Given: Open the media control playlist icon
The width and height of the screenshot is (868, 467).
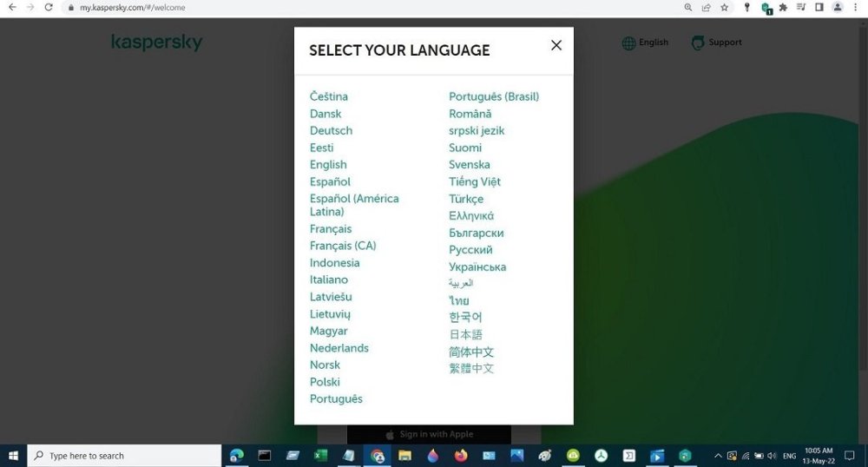Looking at the screenshot, I should click(801, 7).
